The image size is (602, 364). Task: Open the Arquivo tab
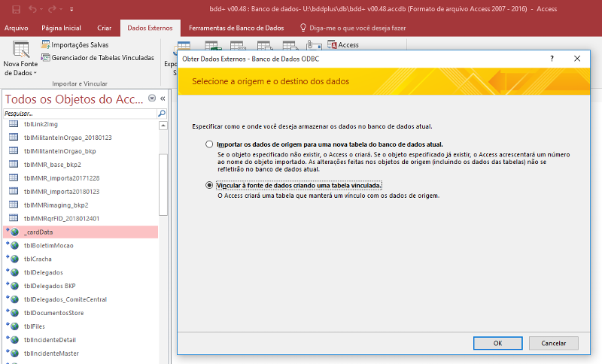click(16, 28)
